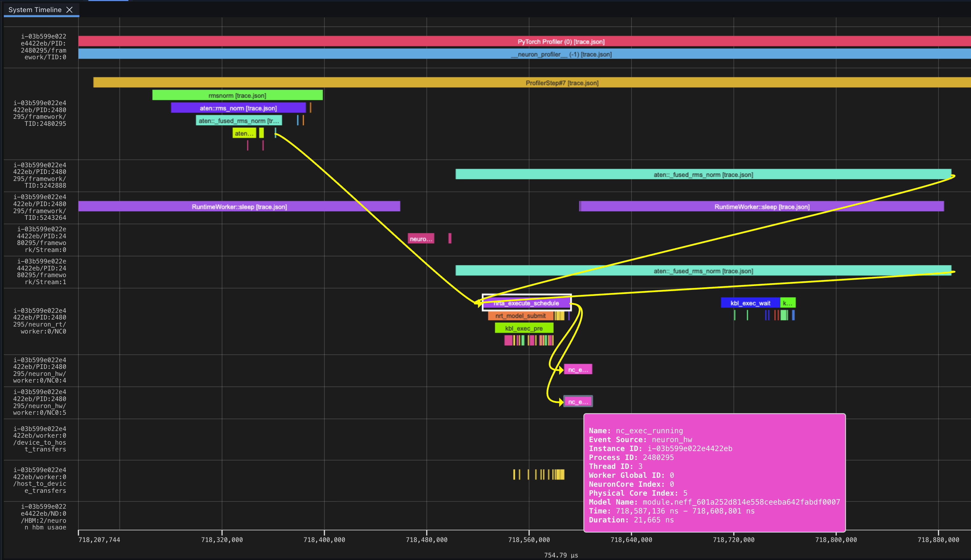Click the 718,560,000 time axis label

(529, 540)
